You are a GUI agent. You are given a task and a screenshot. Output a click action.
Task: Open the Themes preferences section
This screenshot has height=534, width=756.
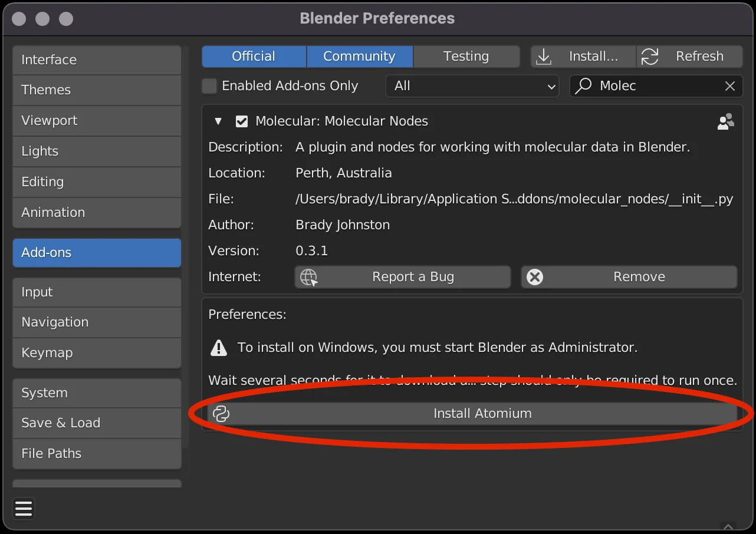tap(97, 90)
